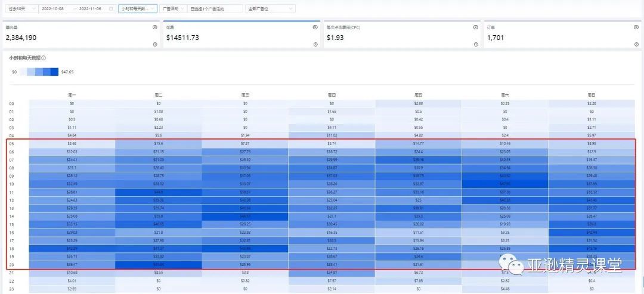Screen dimensions: 644x294
Task: Open the 全部广告位 placement dropdown
Action: pyautogui.click(x=270, y=8)
